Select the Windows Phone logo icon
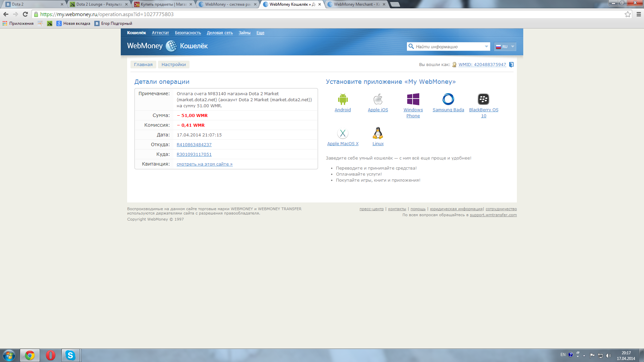 tap(413, 99)
